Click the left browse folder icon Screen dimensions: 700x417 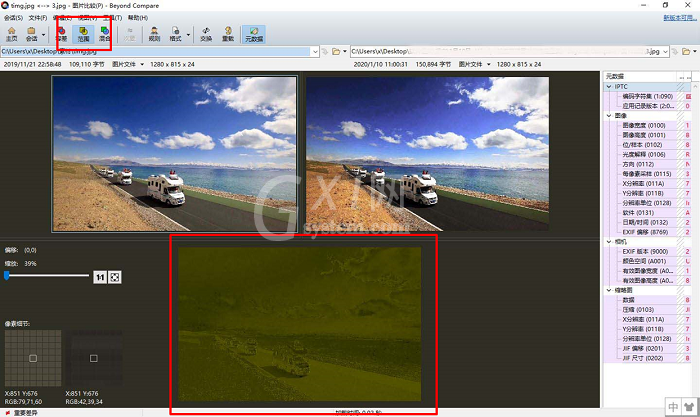click(x=336, y=52)
